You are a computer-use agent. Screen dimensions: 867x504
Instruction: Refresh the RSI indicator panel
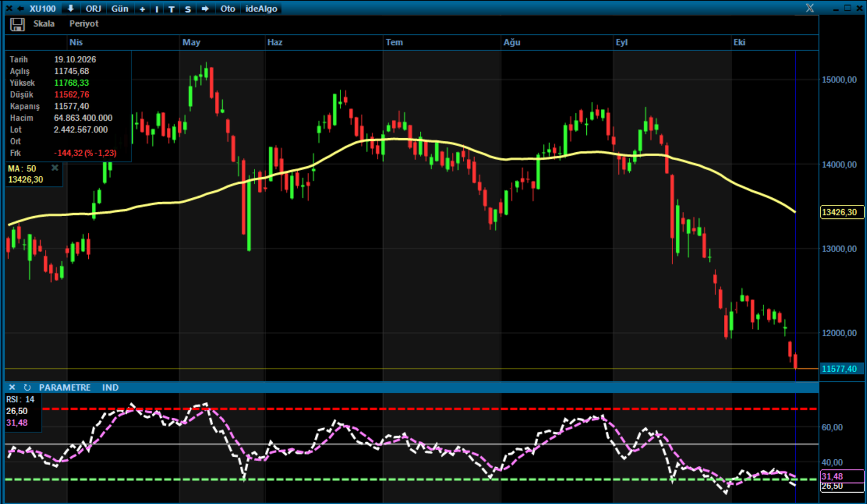point(27,387)
